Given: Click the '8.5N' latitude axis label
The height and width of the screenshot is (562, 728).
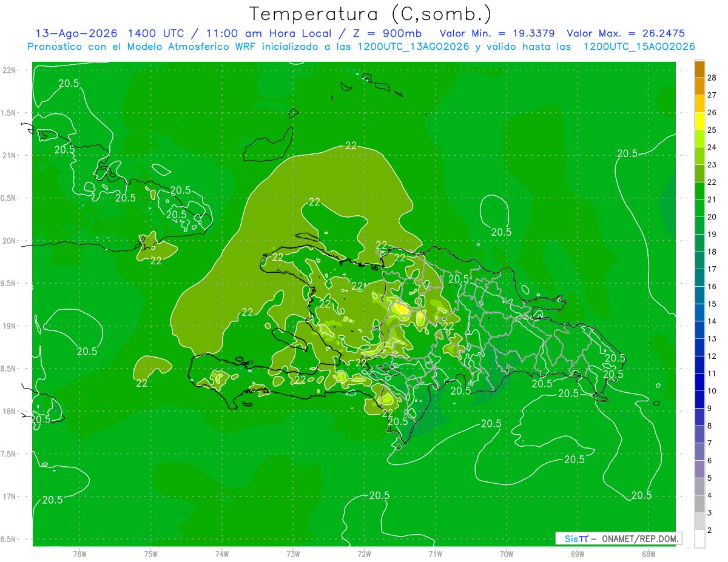Looking at the screenshot, I should pos(9,369).
